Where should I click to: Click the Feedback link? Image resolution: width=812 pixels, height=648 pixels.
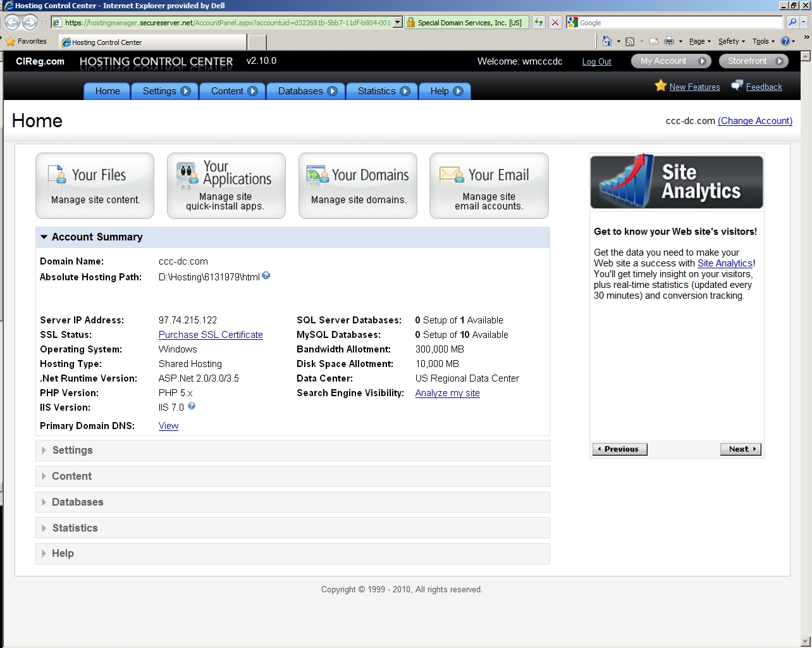pos(764,87)
